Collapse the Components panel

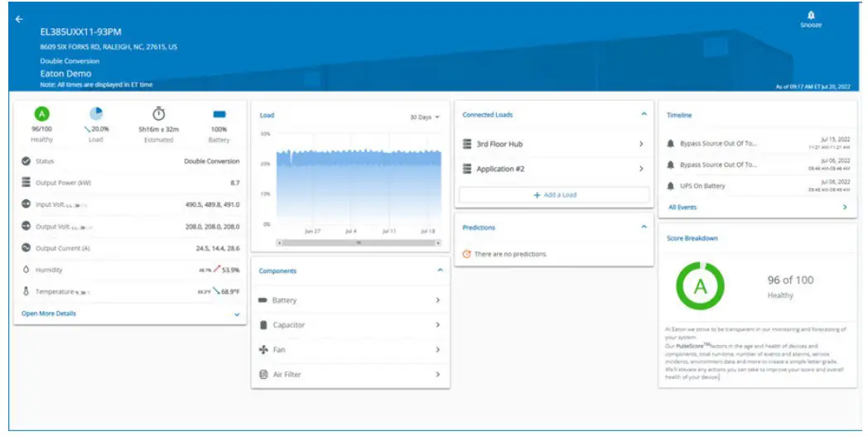click(440, 271)
